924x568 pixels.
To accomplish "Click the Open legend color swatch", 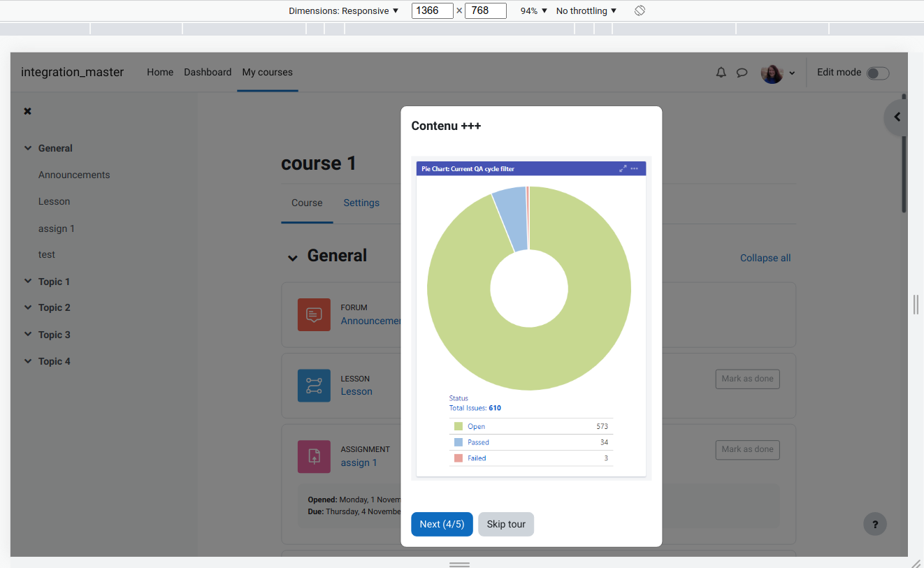I will pos(459,426).
